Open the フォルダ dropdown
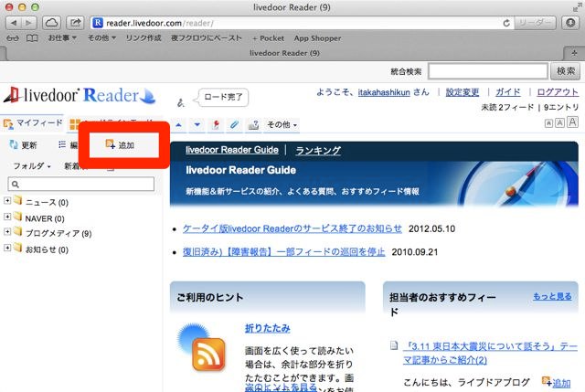585x392 pixels. (x=32, y=166)
